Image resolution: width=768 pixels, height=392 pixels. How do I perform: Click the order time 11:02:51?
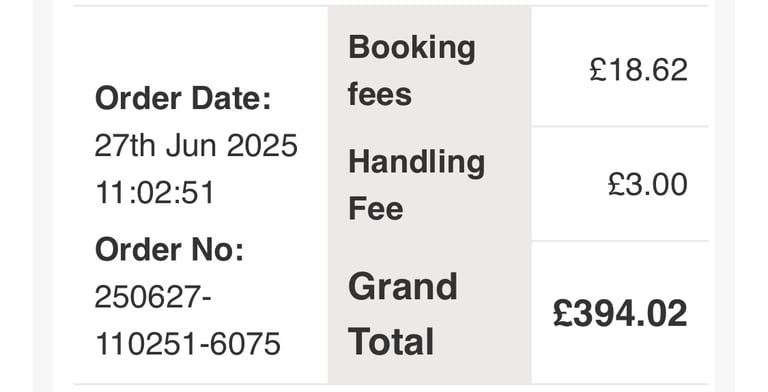pos(155,193)
